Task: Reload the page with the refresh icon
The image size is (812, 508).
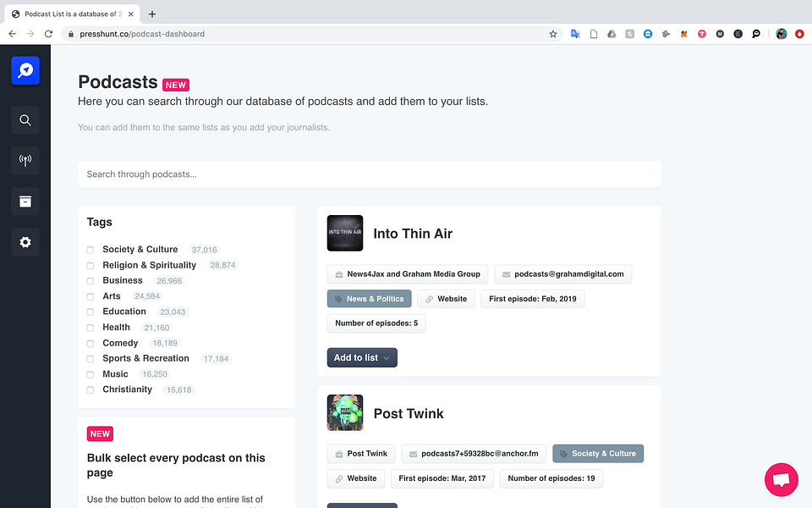Action: coord(49,34)
